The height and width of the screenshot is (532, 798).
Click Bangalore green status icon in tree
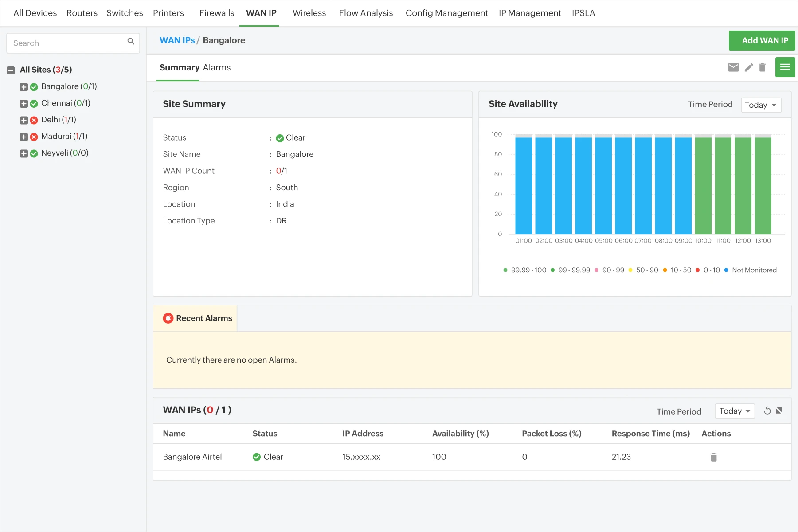(34, 87)
